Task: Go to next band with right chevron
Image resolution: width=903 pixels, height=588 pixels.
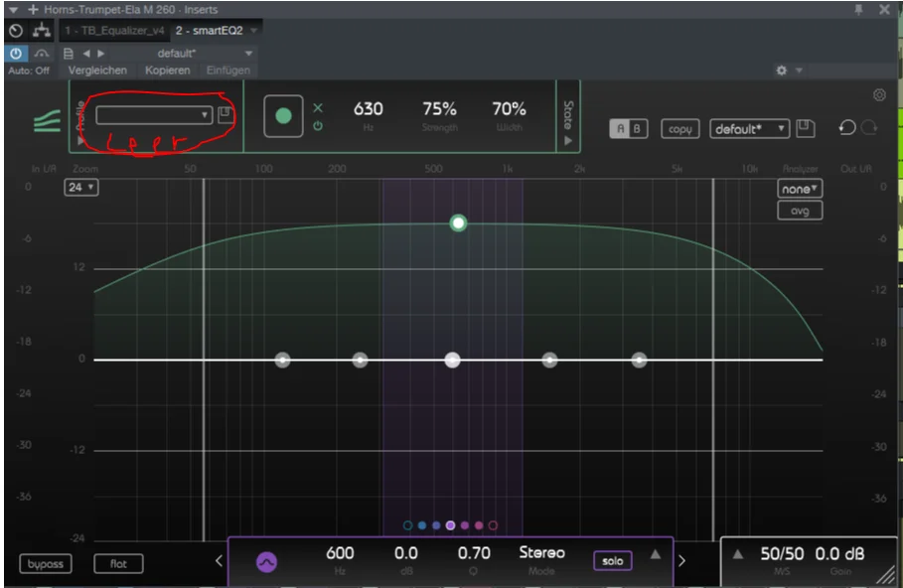Action: coord(681,560)
